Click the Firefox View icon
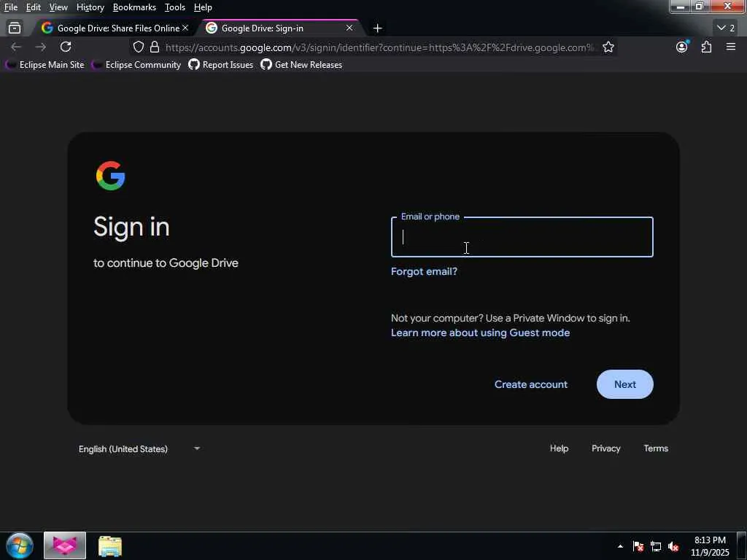 [15, 28]
